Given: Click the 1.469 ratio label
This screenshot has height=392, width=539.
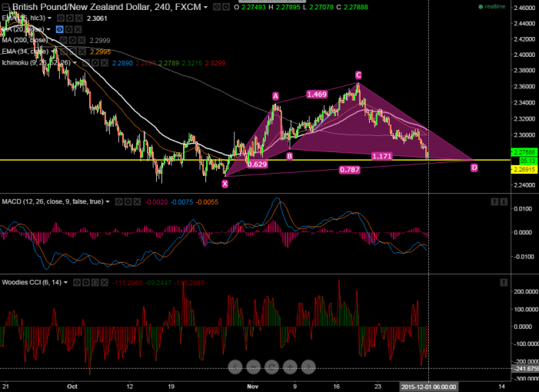Looking at the screenshot, I should [317, 94].
